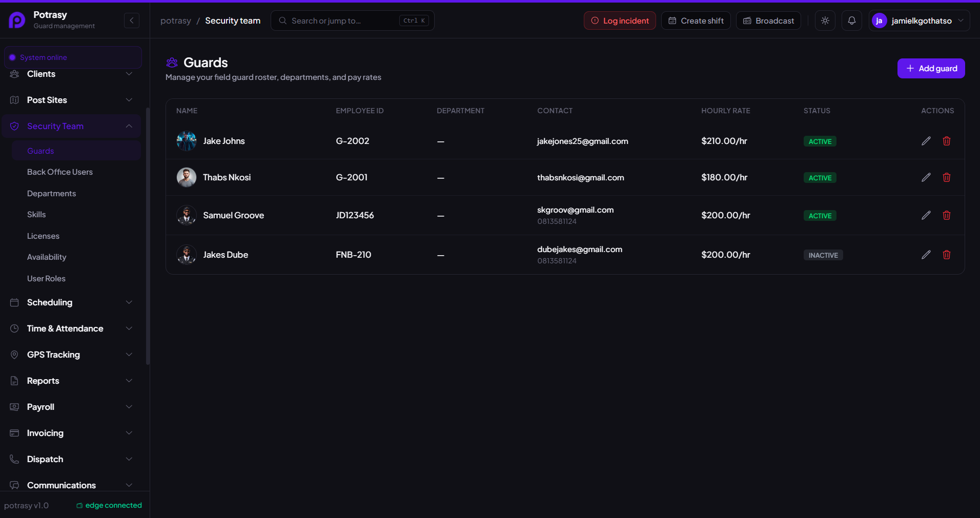Click the Add guard button
This screenshot has height=518, width=980.
[931, 68]
